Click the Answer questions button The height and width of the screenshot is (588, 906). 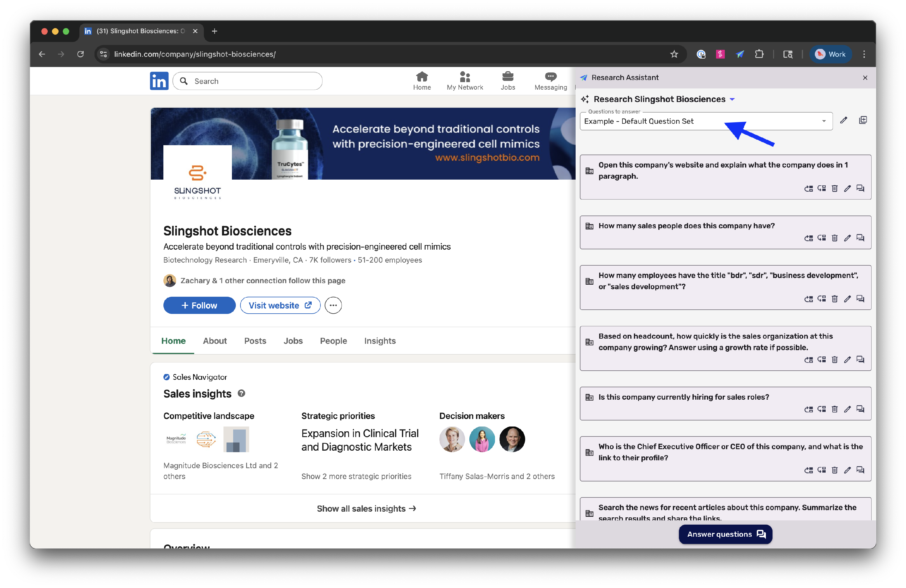(x=726, y=534)
